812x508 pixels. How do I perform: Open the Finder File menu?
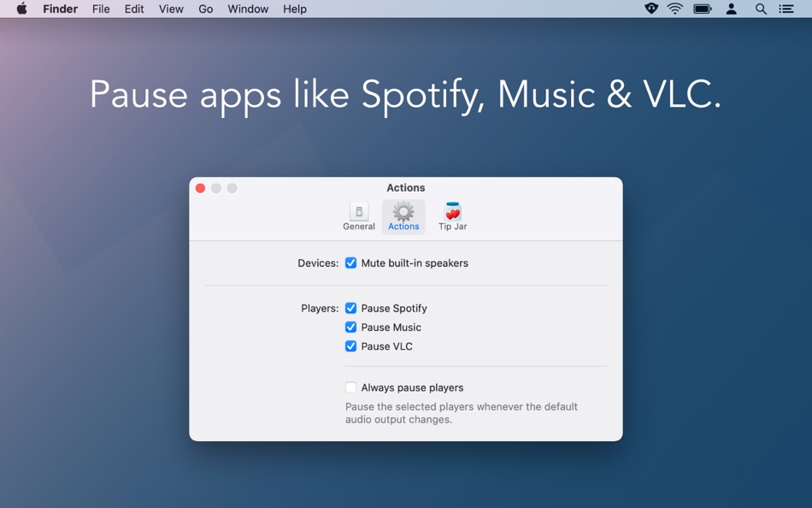tap(100, 9)
